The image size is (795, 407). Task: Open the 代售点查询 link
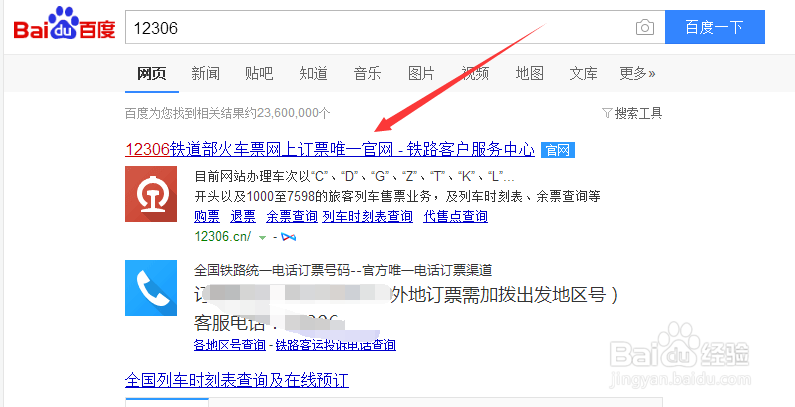point(455,216)
